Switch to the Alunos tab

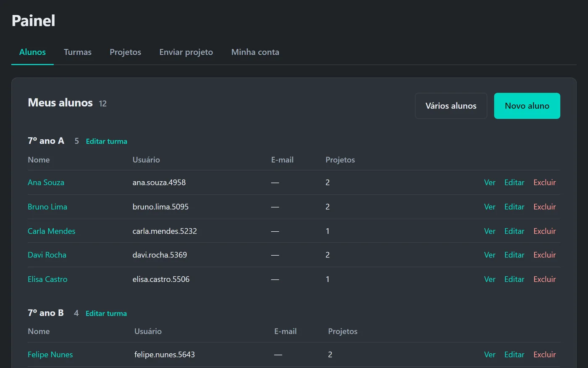click(x=32, y=52)
